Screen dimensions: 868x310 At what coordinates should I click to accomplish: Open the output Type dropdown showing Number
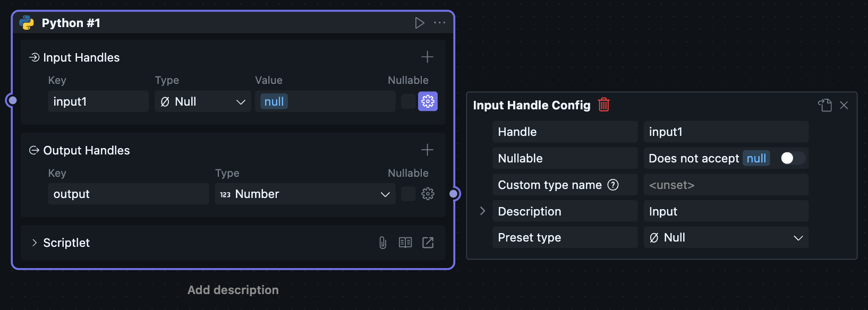click(x=305, y=194)
